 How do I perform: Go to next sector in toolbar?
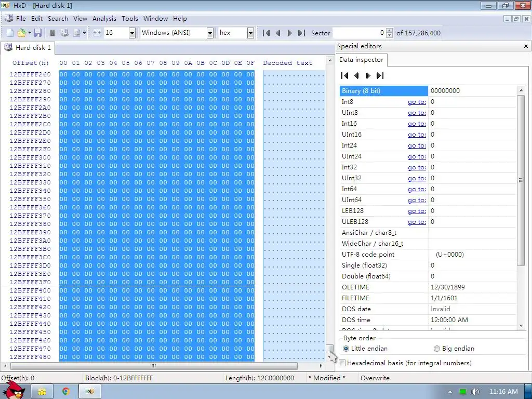point(289,33)
